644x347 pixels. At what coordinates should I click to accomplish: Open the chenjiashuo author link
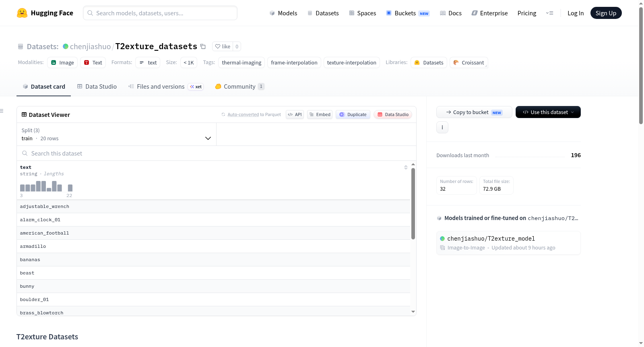coord(90,46)
